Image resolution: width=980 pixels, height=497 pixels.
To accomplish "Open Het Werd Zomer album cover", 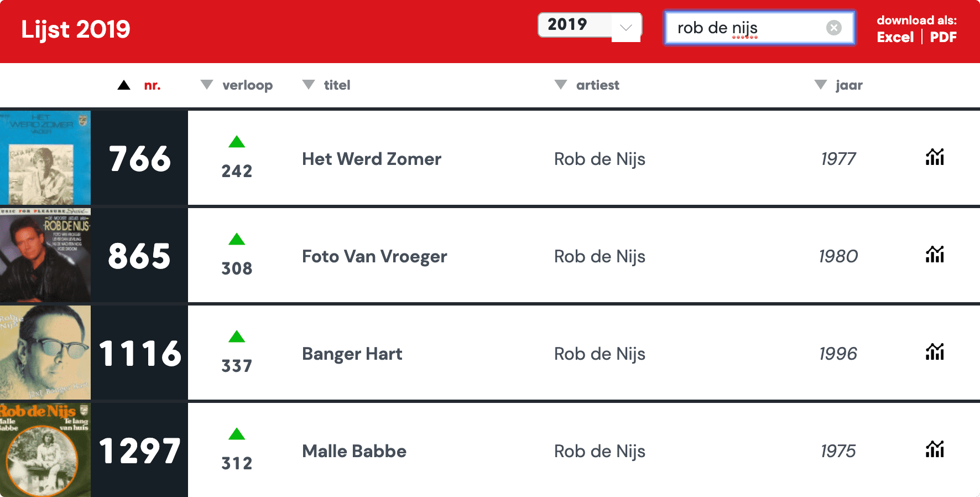I will 45,158.
